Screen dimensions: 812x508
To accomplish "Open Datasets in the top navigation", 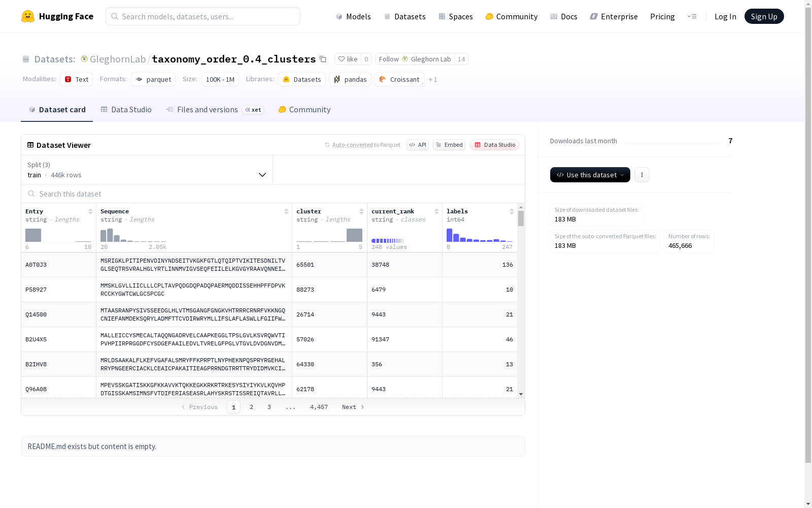I will (404, 16).
